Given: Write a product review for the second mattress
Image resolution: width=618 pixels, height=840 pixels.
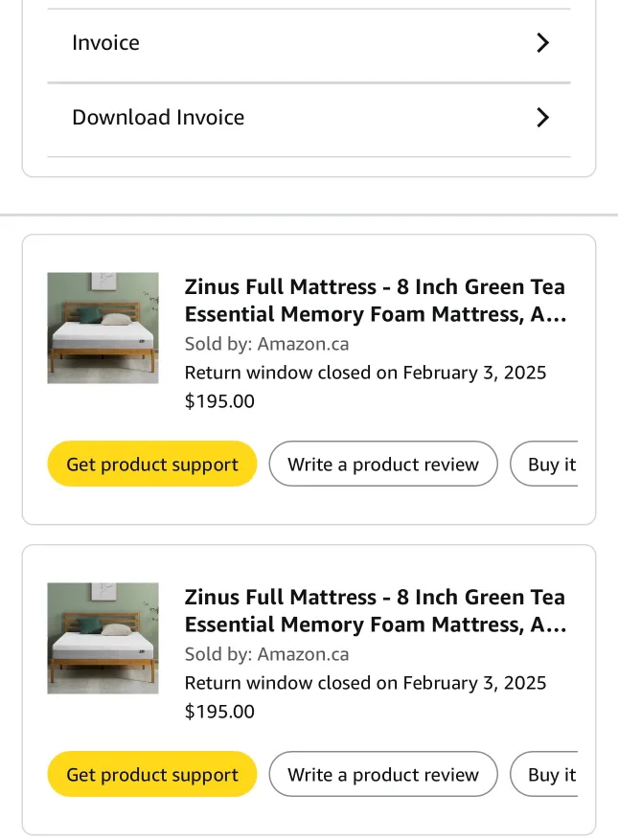Looking at the screenshot, I should [383, 774].
